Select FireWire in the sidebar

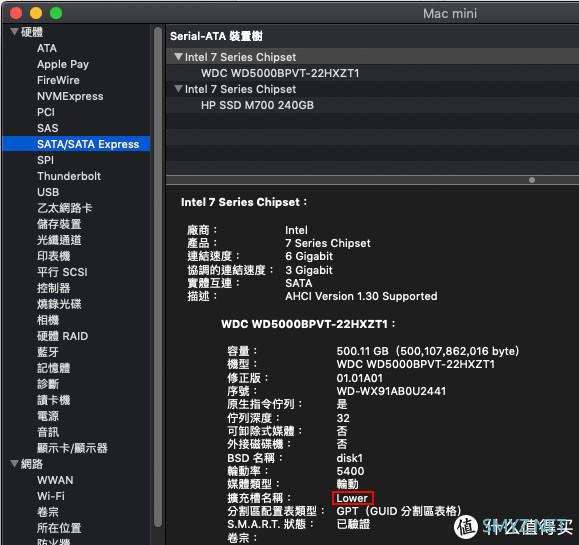click(x=58, y=80)
